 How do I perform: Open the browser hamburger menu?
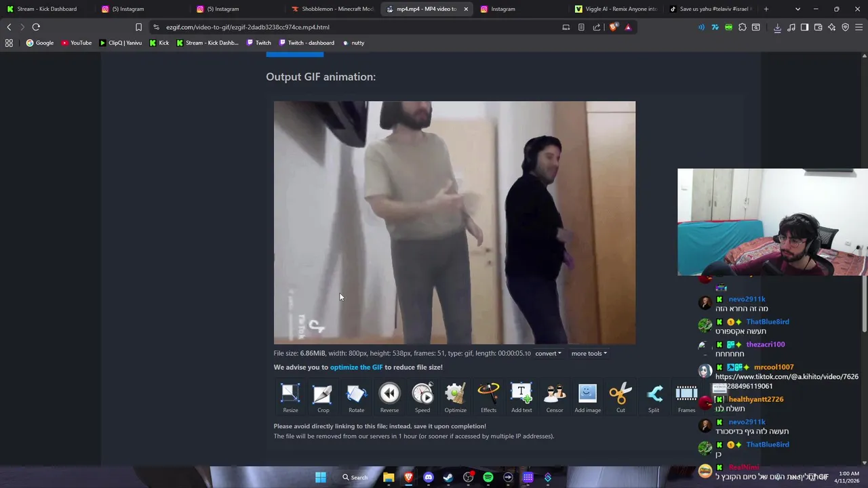click(x=859, y=27)
